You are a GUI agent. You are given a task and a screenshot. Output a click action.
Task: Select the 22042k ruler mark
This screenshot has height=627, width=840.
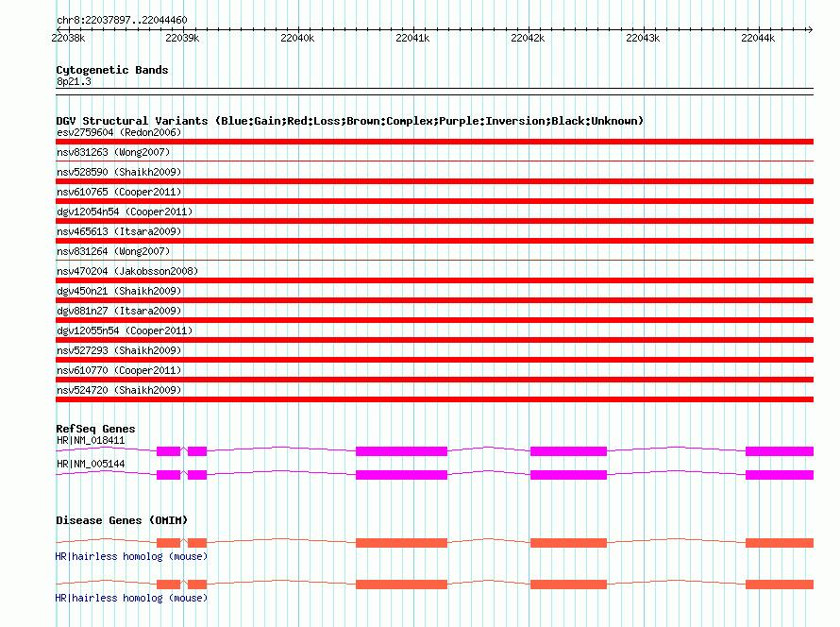click(528, 38)
